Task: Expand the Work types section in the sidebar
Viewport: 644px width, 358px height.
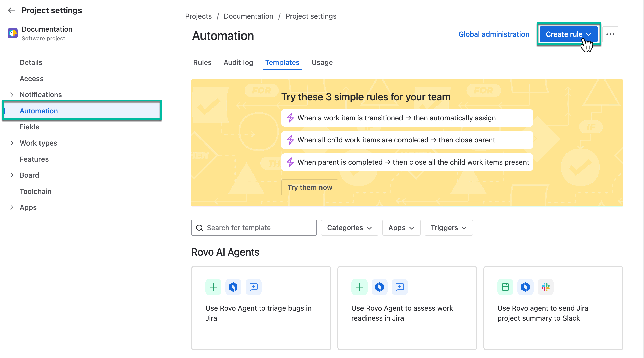Action: (x=12, y=143)
